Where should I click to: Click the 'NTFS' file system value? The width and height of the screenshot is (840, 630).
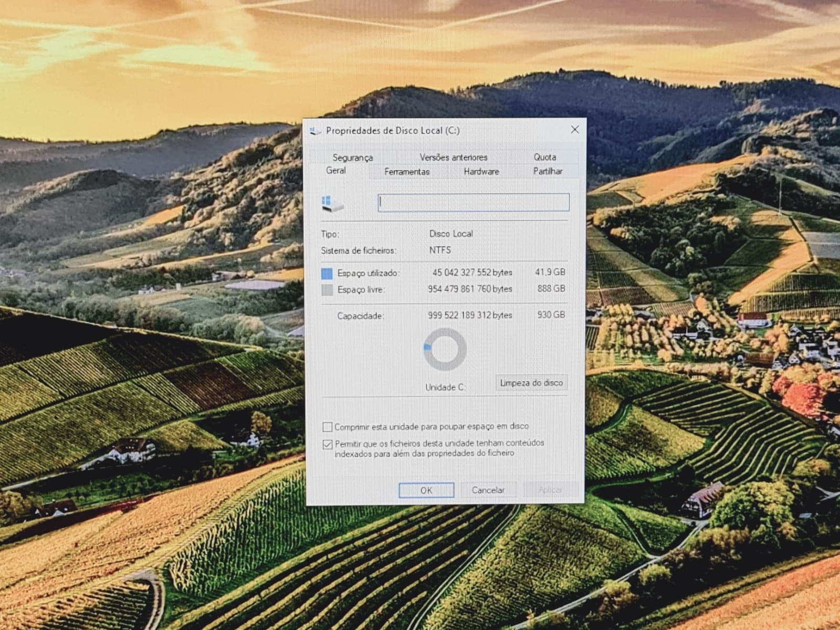pos(440,250)
